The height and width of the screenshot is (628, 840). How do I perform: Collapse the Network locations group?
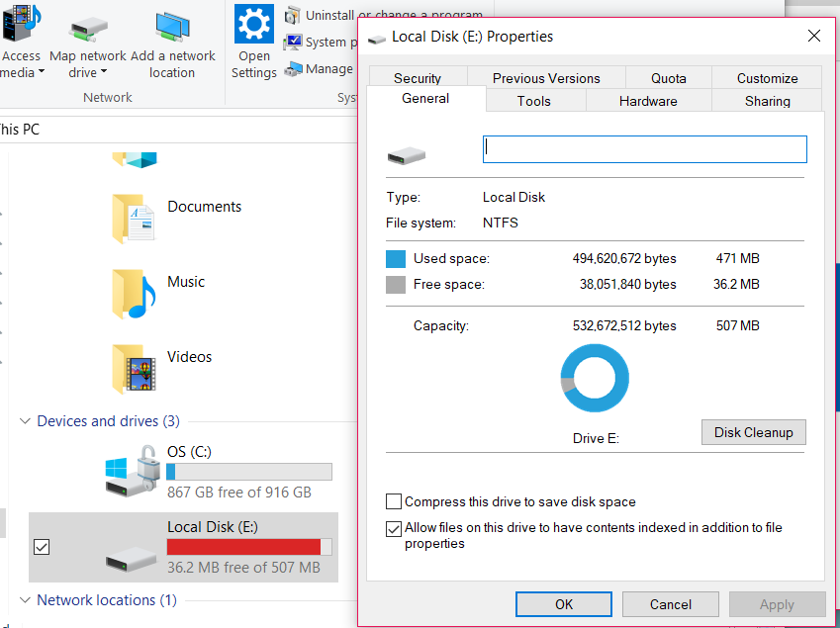(x=25, y=600)
